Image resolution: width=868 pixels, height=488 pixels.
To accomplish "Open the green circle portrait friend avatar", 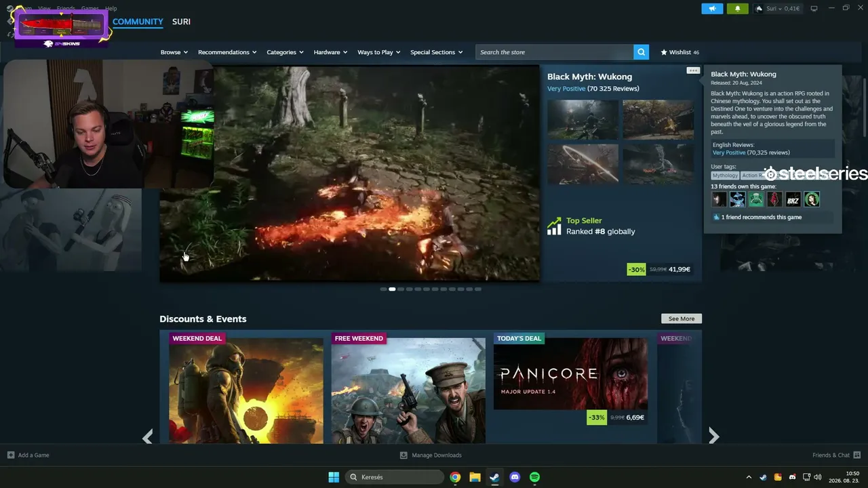I will [812, 199].
